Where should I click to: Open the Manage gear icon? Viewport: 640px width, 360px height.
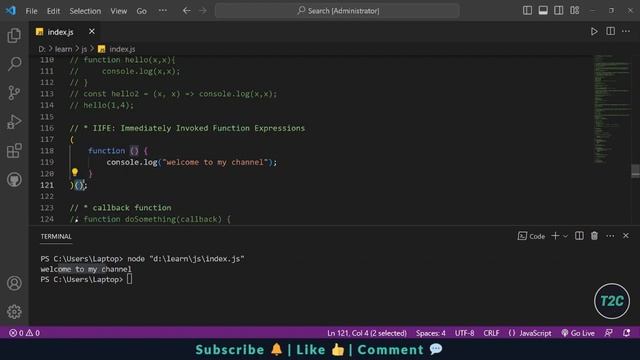click(x=14, y=312)
